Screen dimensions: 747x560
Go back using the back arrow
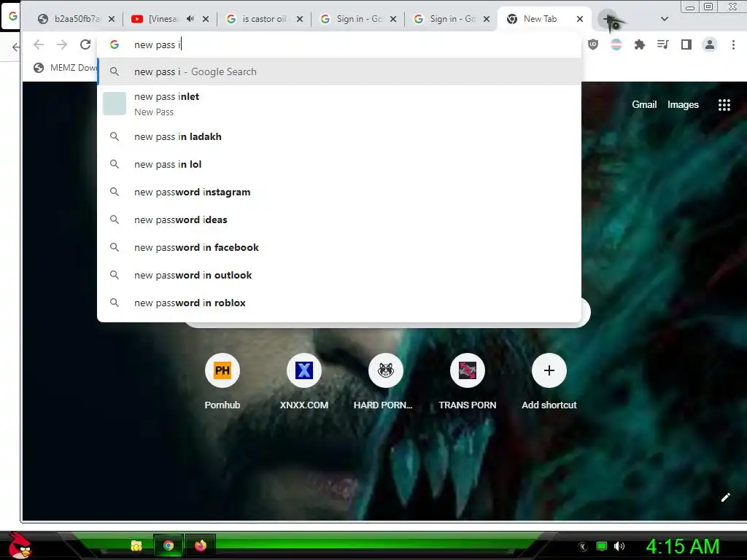pyautogui.click(x=39, y=44)
